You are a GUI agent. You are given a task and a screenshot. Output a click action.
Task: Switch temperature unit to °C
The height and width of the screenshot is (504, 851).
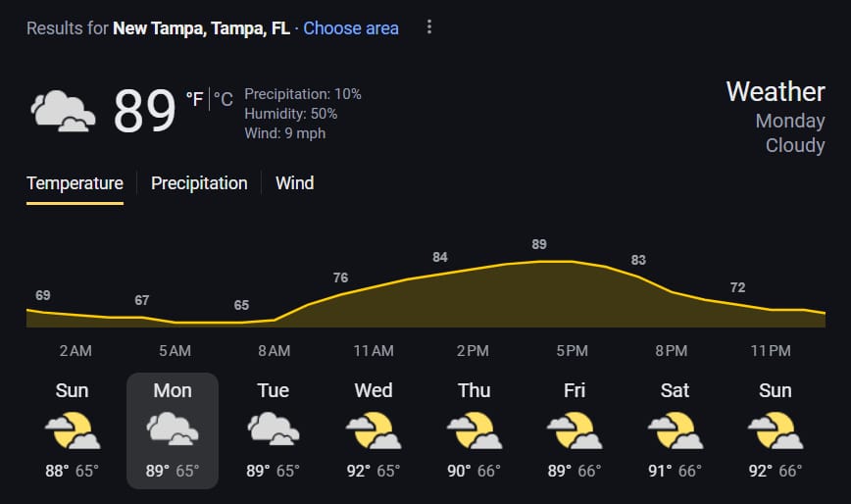(x=224, y=99)
